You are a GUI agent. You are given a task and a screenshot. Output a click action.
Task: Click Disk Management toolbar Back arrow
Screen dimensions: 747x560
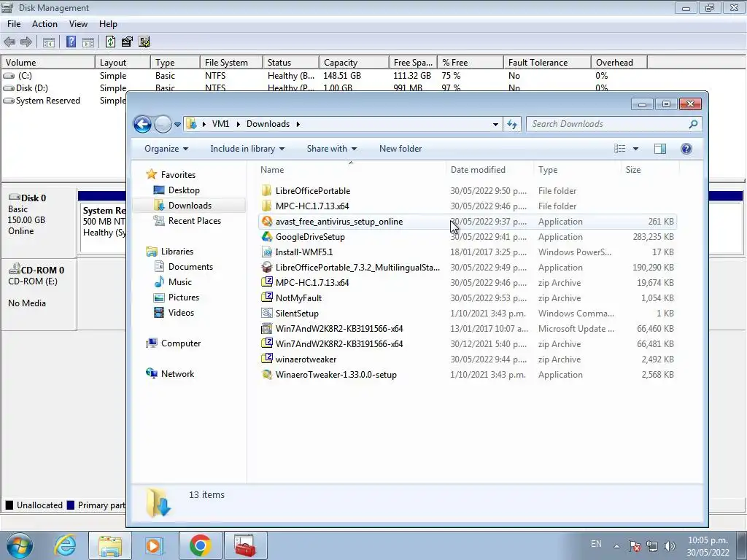click(x=9, y=42)
